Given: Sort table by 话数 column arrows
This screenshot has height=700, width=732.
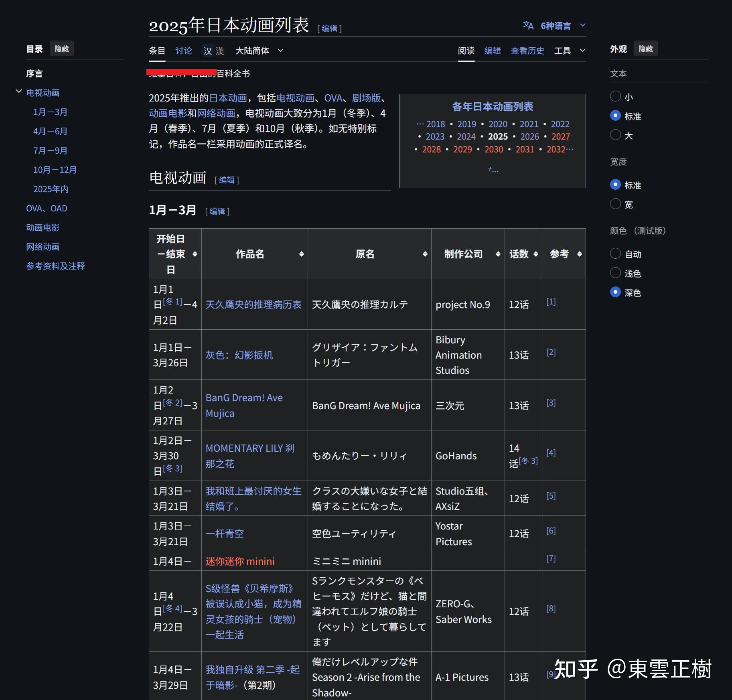Looking at the screenshot, I should click(536, 254).
